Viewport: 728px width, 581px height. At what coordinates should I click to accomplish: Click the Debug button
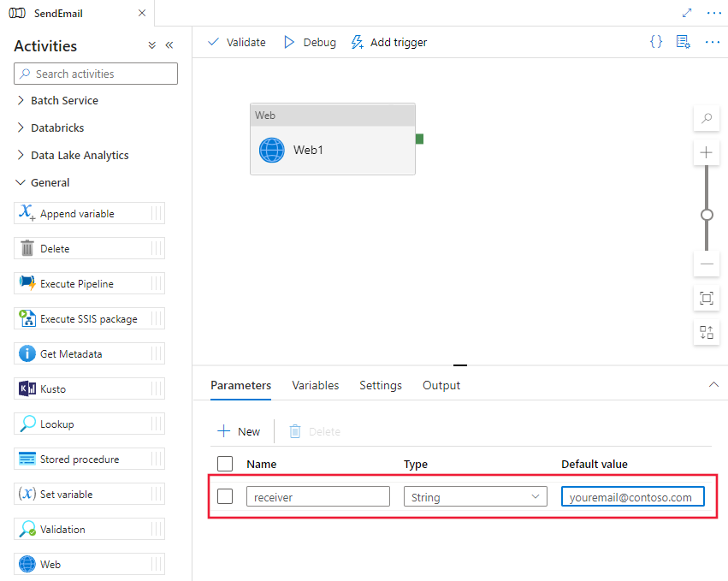pos(309,41)
